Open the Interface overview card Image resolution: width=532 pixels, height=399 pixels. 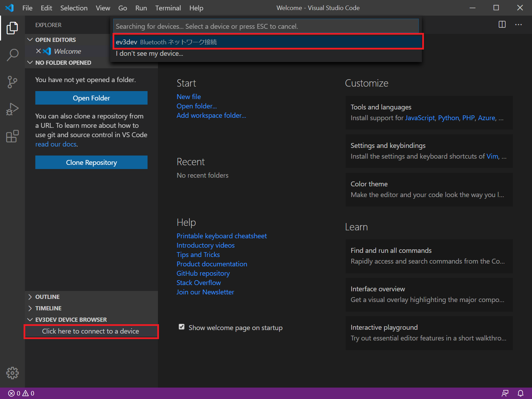[429, 294]
